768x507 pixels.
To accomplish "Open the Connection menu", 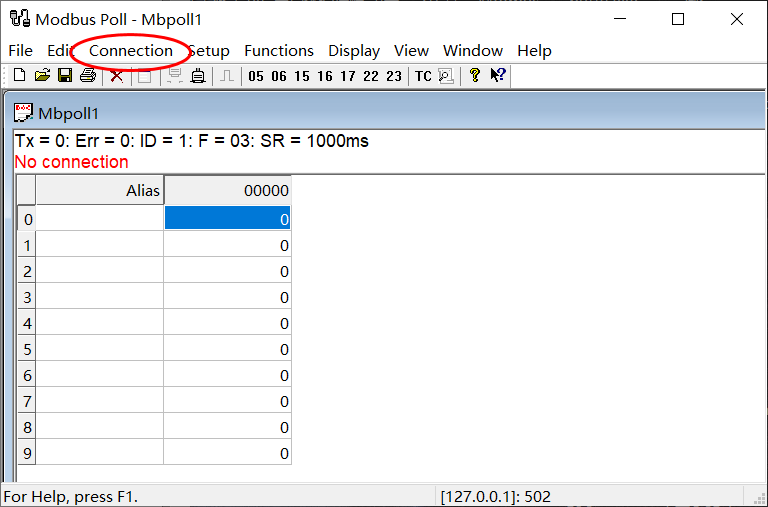I will (x=131, y=50).
